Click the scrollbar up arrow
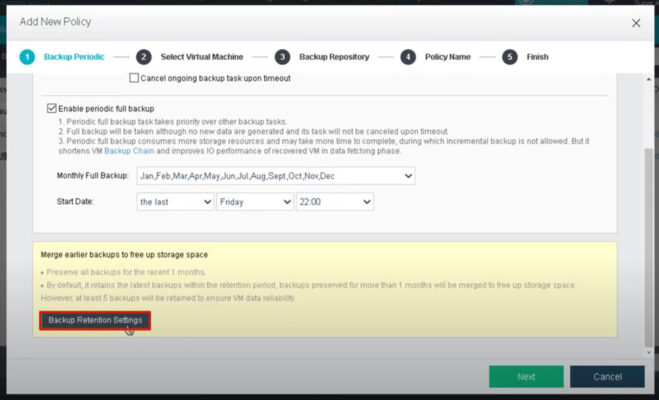This screenshot has width=659, height=400. (648, 79)
